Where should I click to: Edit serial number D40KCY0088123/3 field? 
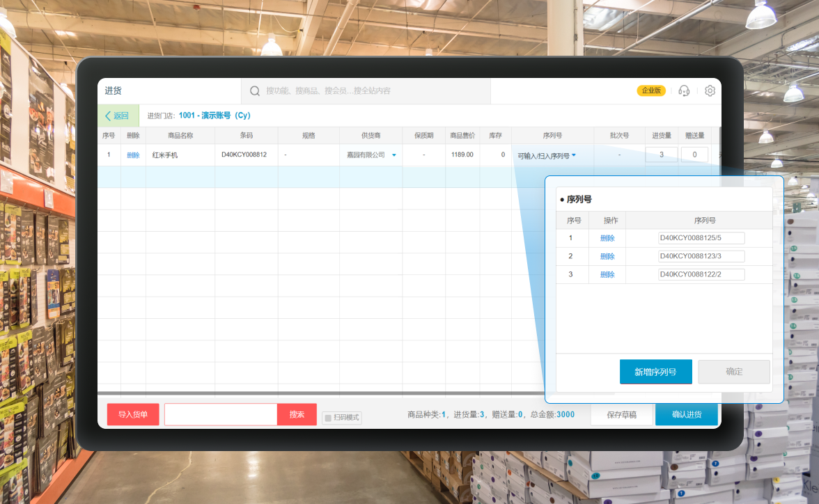pyautogui.click(x=701, y=256)
